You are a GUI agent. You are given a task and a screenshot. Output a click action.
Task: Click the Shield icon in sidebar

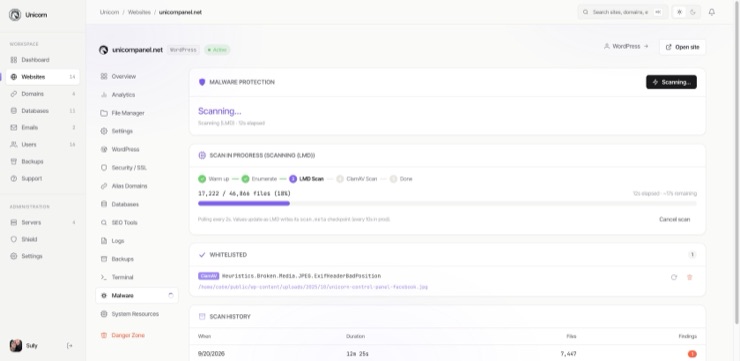(x=14, y=239)
